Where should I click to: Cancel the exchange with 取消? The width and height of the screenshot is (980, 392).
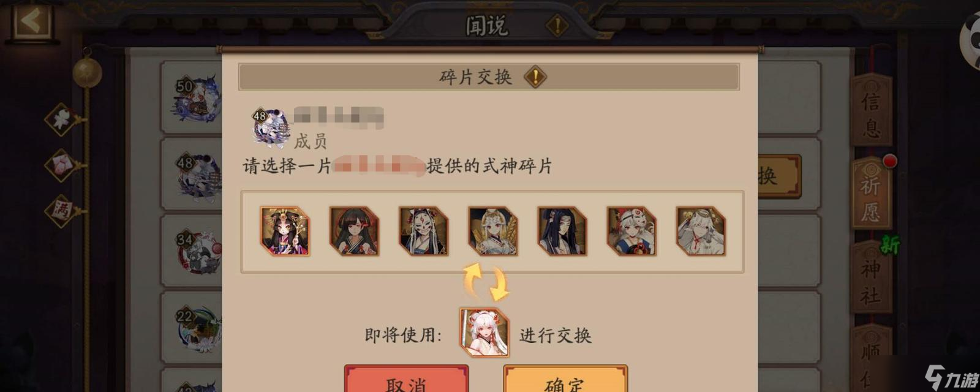(406, 380)
